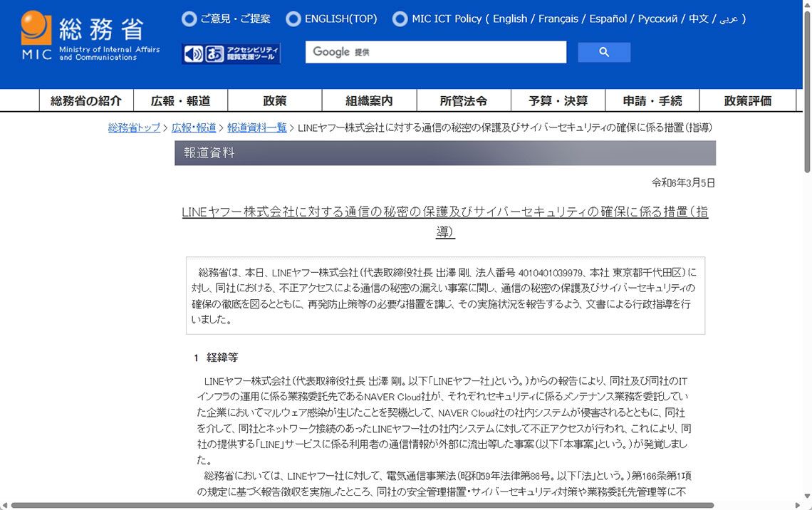Viewport: 812px width, 510px height.
Task: Open Français ICT policy link
Action: click(x=558, y=19)
